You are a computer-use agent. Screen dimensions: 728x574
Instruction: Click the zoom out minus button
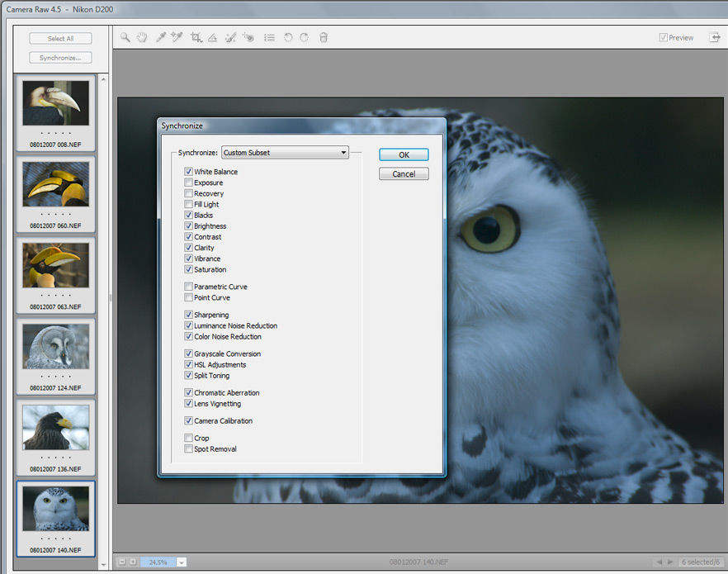pyautogui.click(x=122, y=562)
